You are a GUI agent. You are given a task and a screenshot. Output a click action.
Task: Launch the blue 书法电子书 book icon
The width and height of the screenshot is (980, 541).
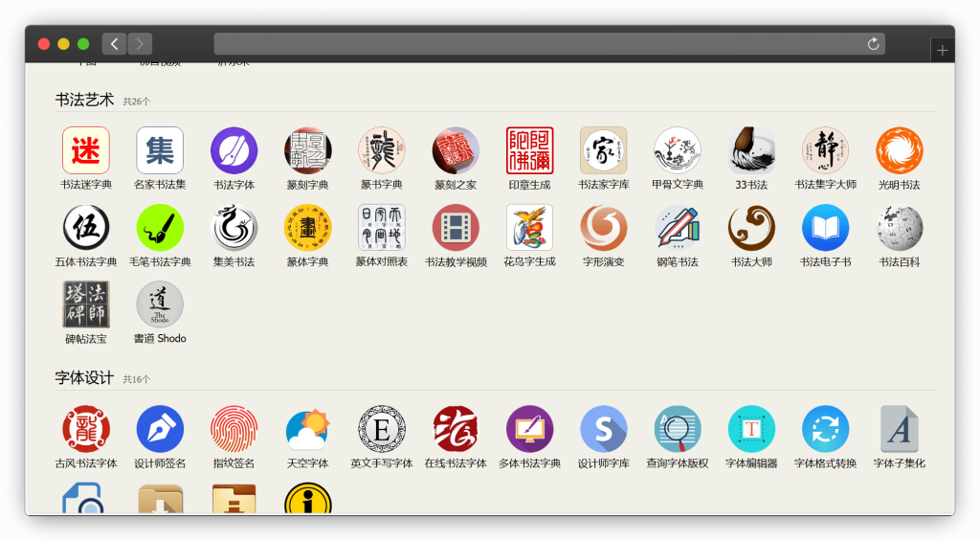tap(825, 228)
